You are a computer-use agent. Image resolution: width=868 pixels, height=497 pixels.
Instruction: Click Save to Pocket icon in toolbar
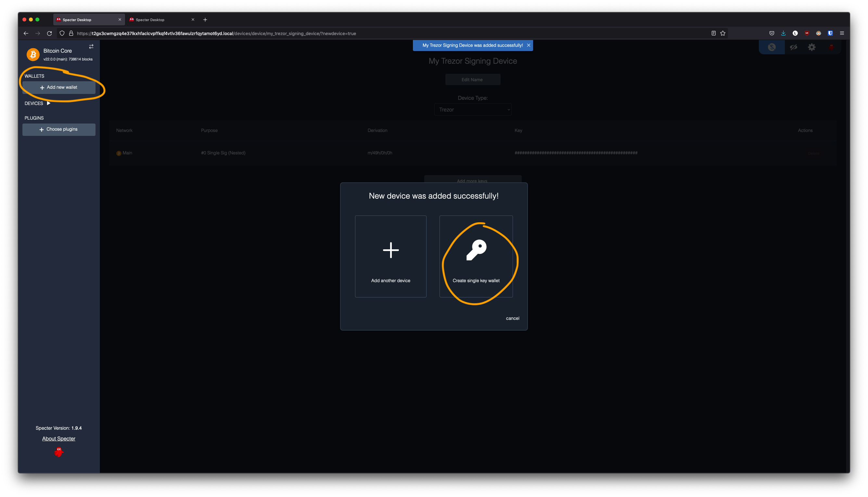tap(772, 33)
